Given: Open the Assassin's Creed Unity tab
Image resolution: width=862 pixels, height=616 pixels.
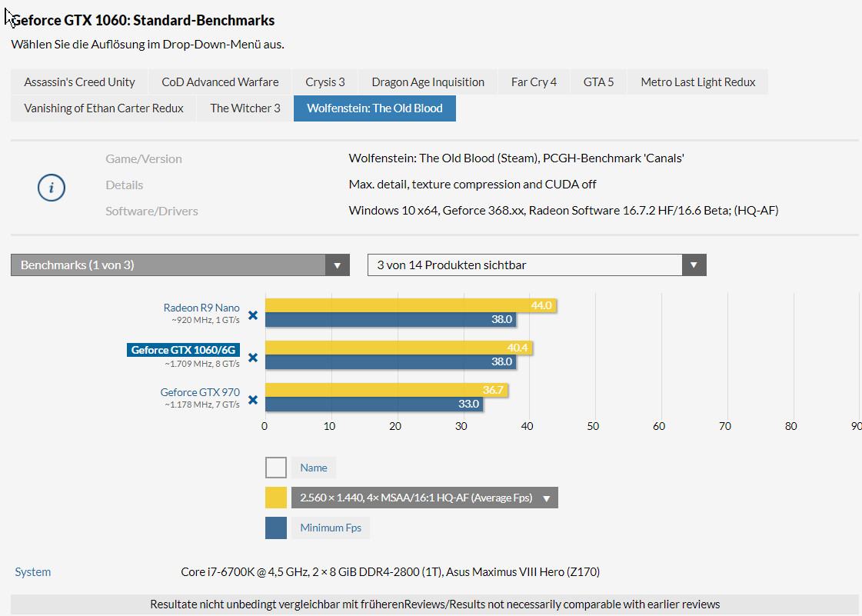Looking at the screenshot, I should 79,82.
